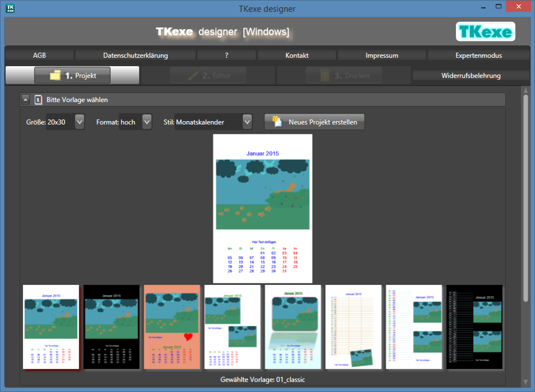Select the 3. Drucken tab
Screen dimensions: 535x392
click(344, 76)
